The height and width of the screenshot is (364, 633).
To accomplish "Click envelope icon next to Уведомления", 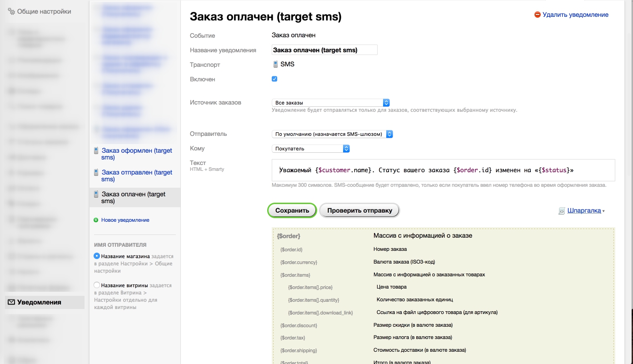I will pyautogui.click(x=11, y=302).
